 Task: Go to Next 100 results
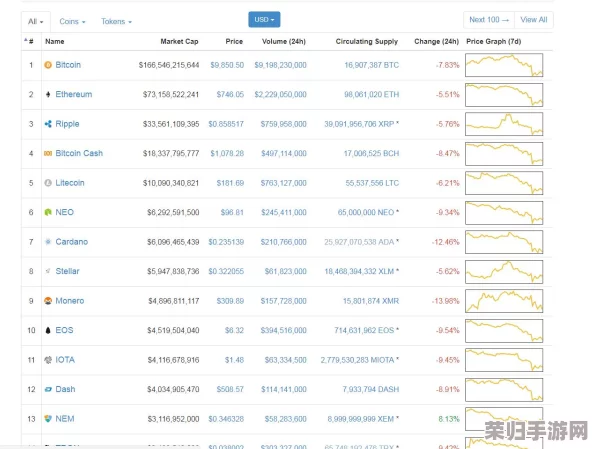pyautogui.click(x=489, y=20)
